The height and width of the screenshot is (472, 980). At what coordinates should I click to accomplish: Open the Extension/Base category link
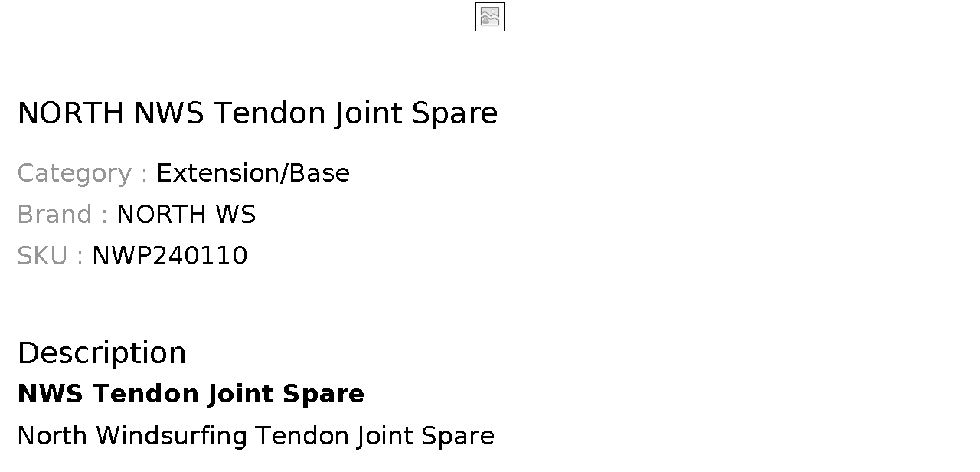(253, 173)
